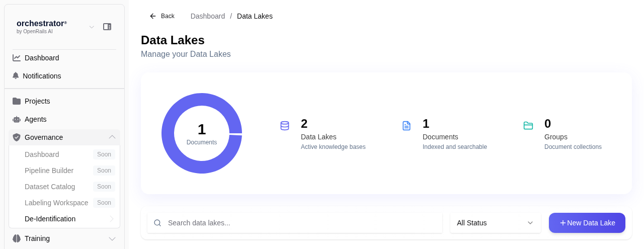Click the 'Manage your Data Lakes' subtitle

pos(186,54)
